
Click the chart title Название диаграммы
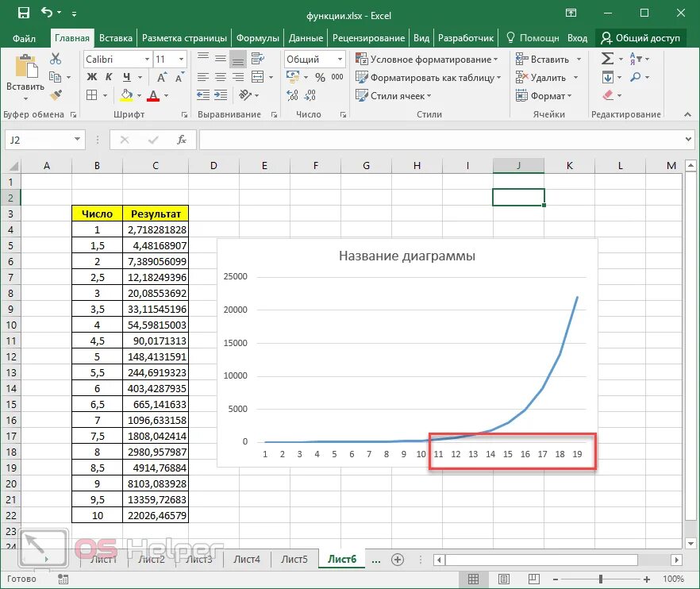point(406,256)
